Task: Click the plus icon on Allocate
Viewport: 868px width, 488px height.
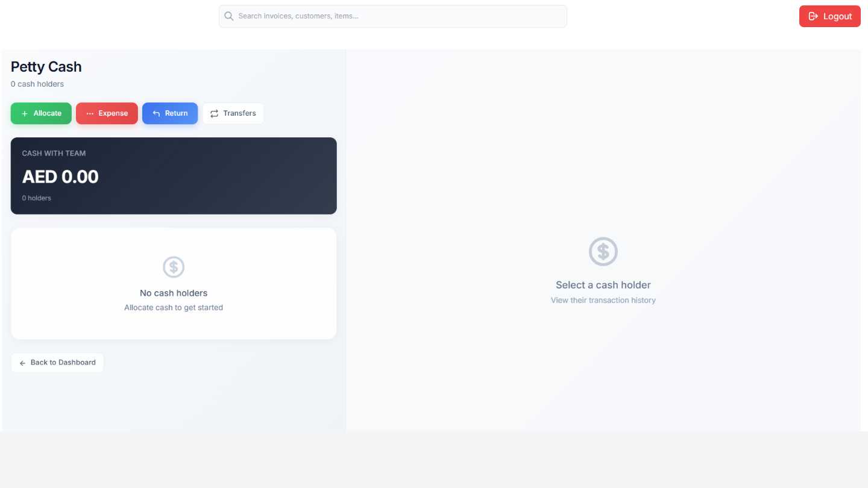Action: click(25, 113)
